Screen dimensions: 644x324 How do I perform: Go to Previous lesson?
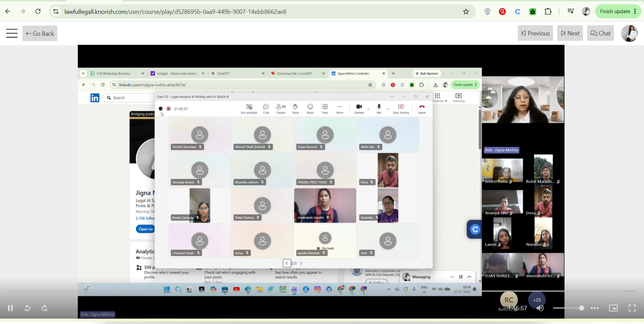click(x=535, y=33)
